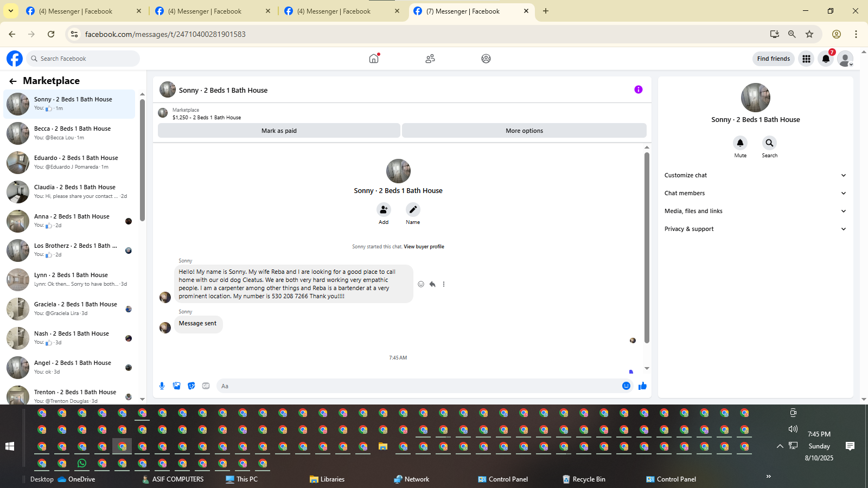Open the Groups icon in the top bar
The height and width of the screenshot is (488, 868).
tap(486, 59)
